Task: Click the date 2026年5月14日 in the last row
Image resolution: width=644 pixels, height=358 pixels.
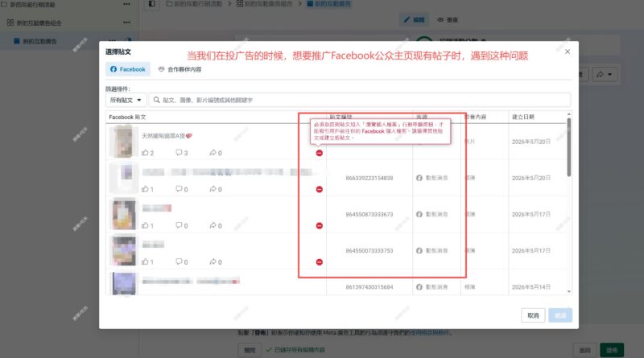Action: [531, 287]
